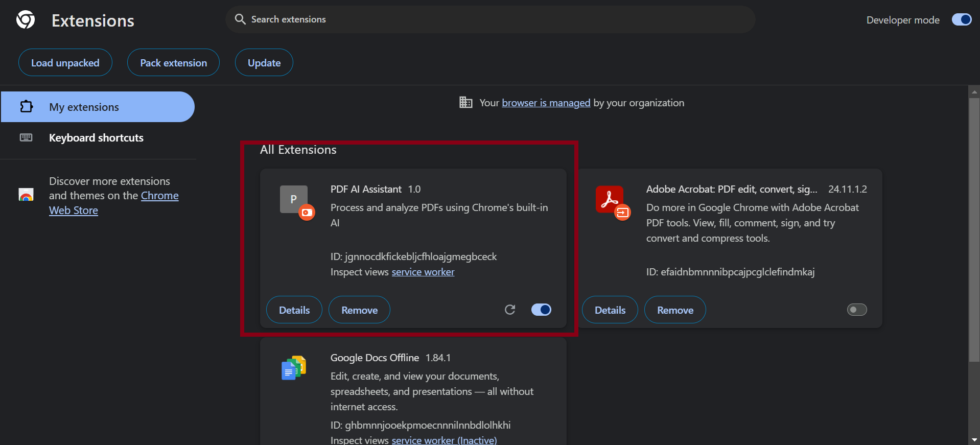Image resolution: width=980 pixels, height=445 pixels.
Task: Click ID efaidnbmnnnibpcajpcglclefindmkaj text
Action: pyautogui.click(x=730, y=272)
